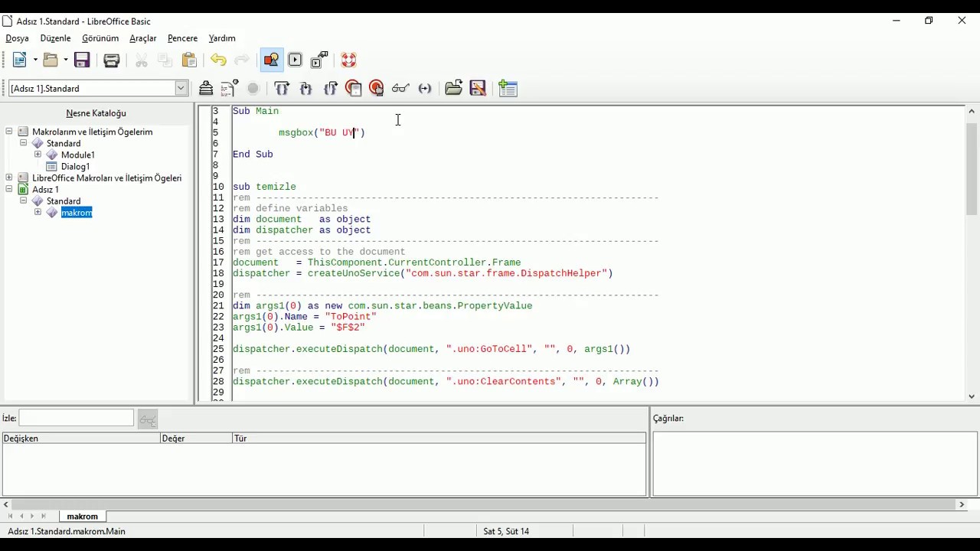Open the Manage Breakpoints icon
Screen dimensions: 980x551
click(376, 88)
